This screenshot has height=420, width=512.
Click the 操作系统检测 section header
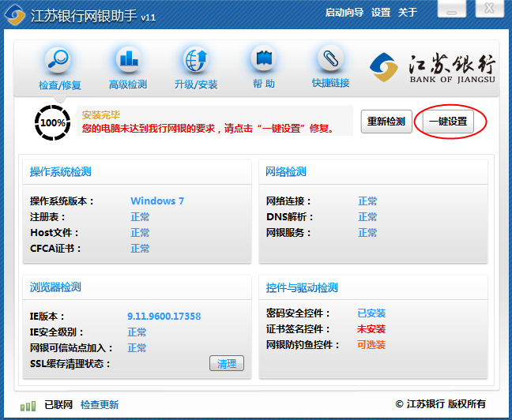click(60, 171)
